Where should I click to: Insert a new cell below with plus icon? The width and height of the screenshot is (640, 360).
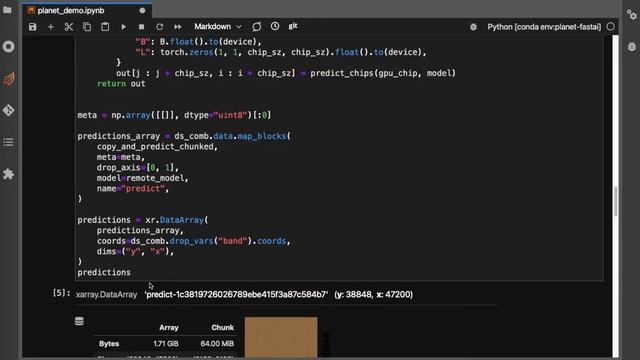(x=51, y=27)
